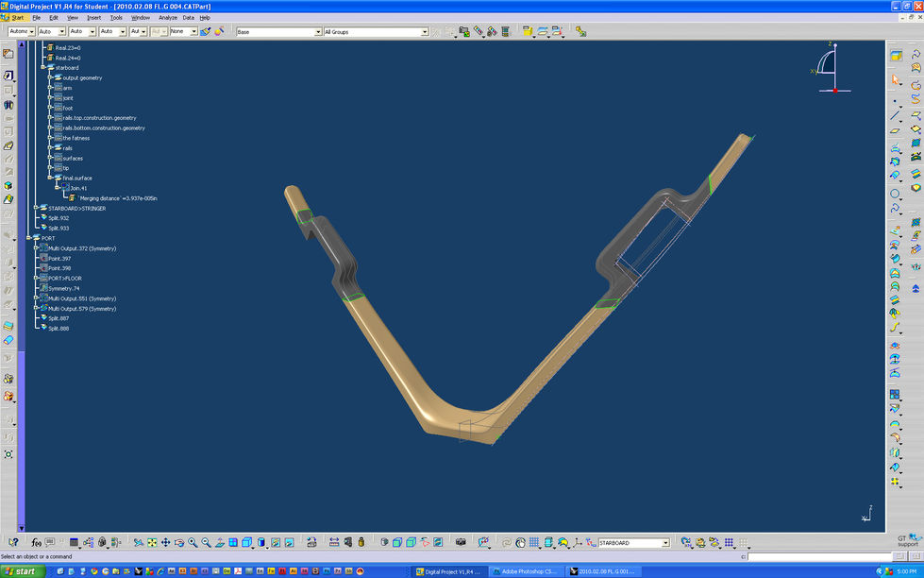This screenshot has height=578, width=924.
Task: Click the Plane tool in right toolbar
Action: click(895, 130)
